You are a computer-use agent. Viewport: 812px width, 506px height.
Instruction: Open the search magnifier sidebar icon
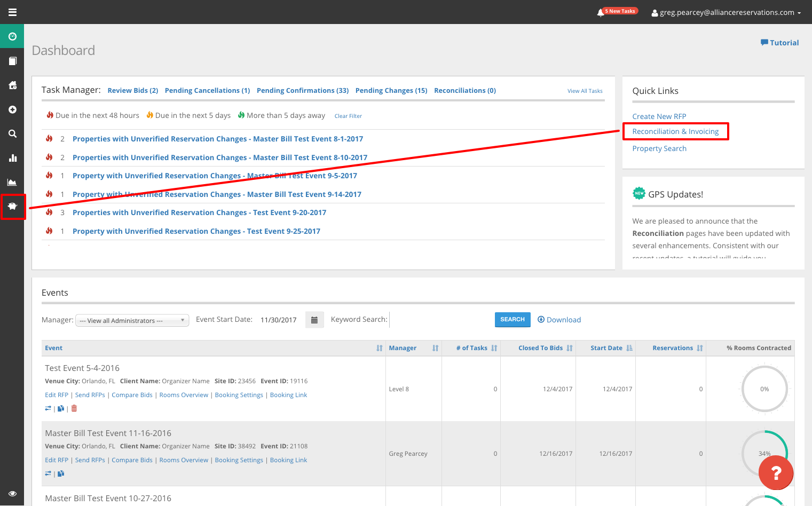click(x=12, y=133)
